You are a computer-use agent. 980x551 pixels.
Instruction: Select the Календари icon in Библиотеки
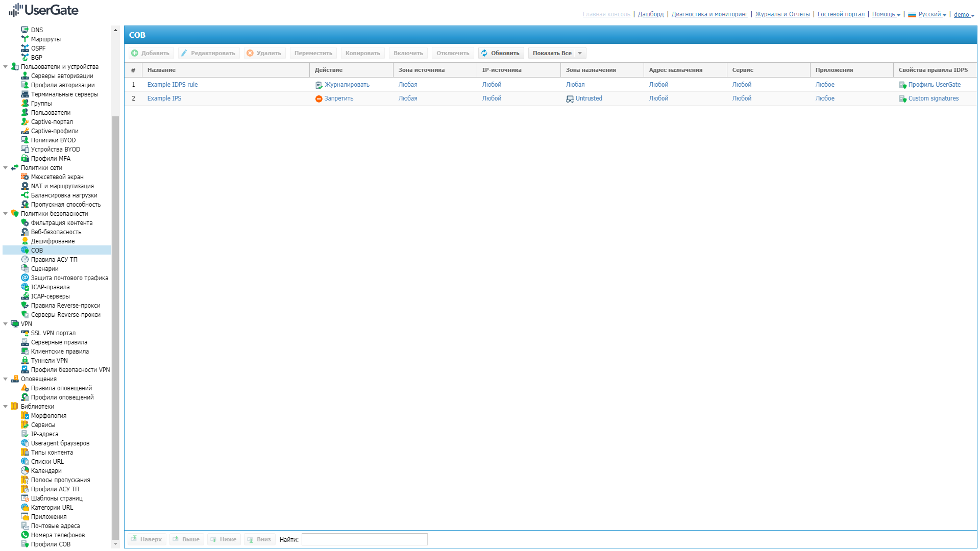(x=24, y=471)
